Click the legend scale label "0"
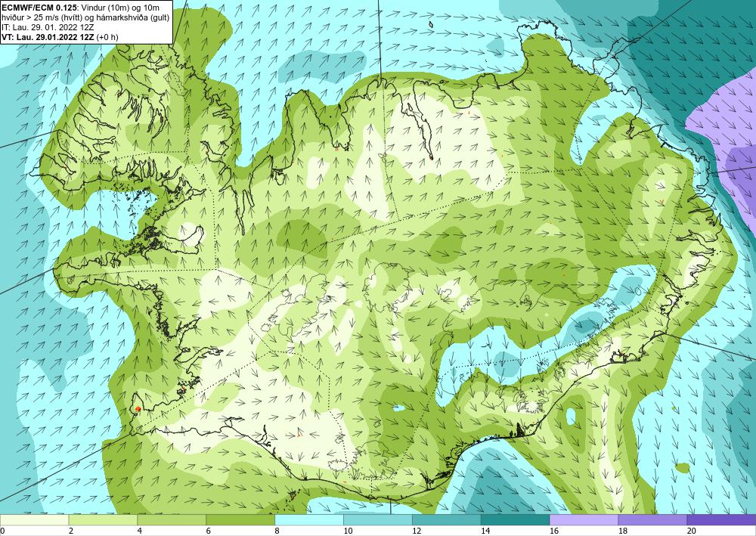Image resolution: width=756 pixels, height=536 pixels. click(2, 531)
